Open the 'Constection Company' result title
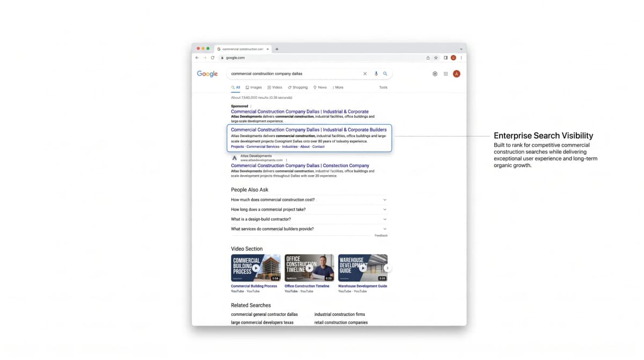Viewport: 644px width, 360px height. click(300, 165)
